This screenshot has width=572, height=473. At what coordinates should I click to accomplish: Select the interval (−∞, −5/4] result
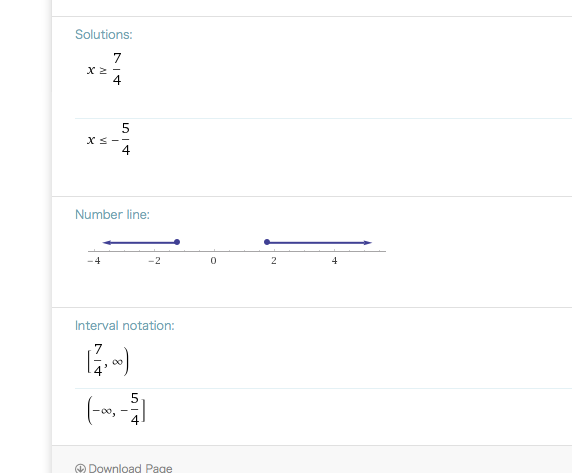[116, 409]
